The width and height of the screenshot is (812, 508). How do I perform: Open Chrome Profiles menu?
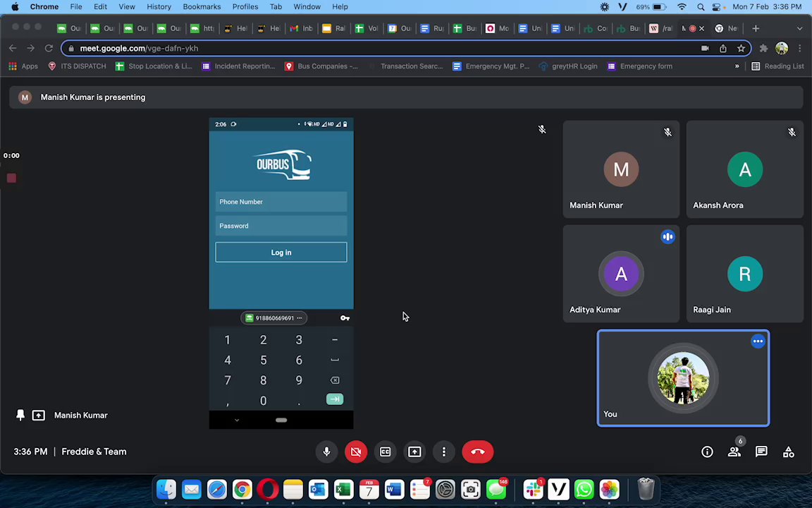pos(245,7)
